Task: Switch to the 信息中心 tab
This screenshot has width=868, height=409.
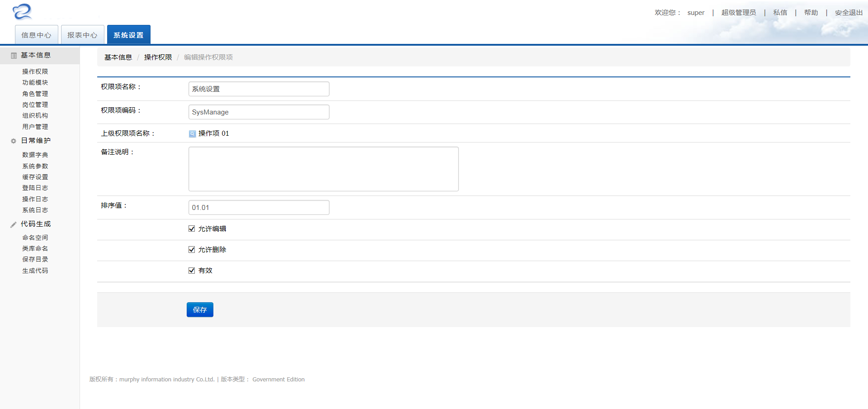Action: [37, 35]
